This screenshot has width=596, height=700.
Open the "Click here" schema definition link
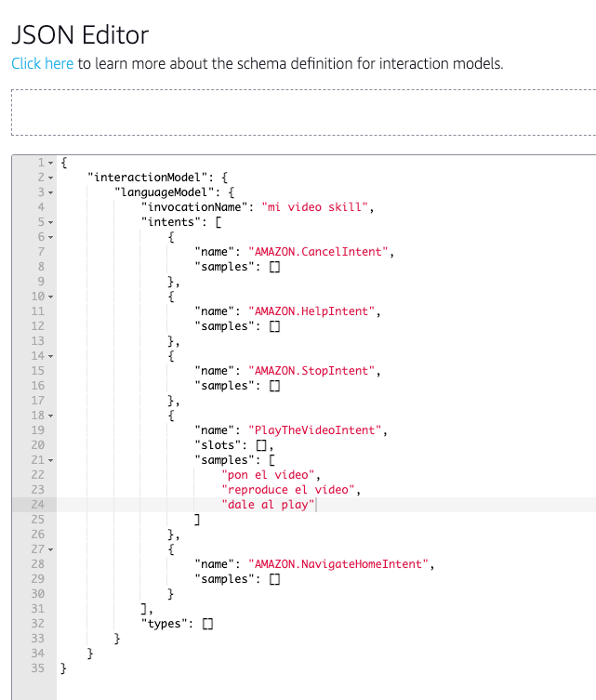click(42, 64)
